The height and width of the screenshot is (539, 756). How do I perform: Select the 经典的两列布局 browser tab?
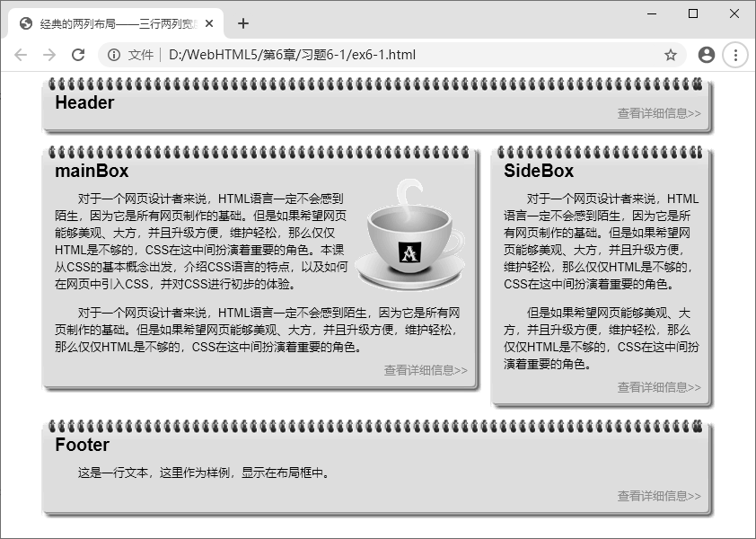point(108,24)
